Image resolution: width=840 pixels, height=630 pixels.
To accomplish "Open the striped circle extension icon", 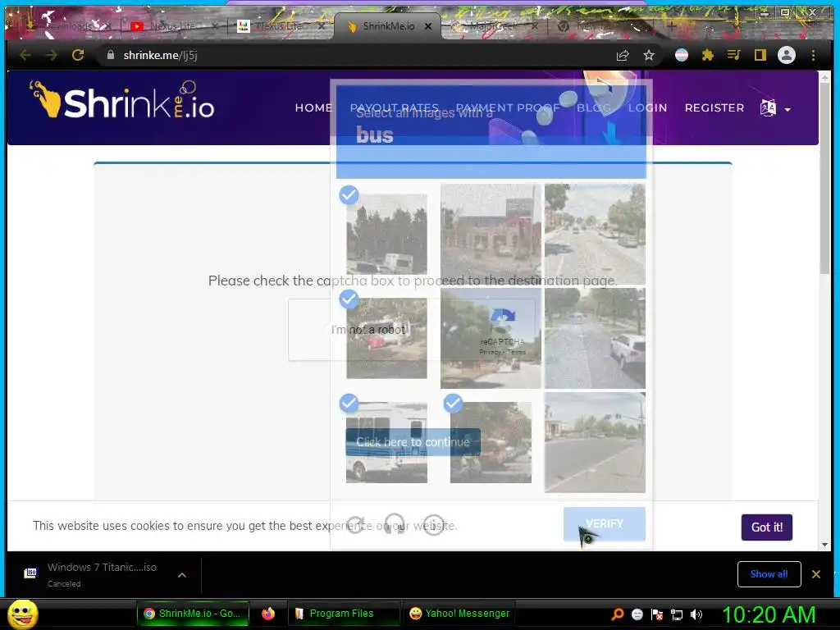I will pos(682,55).
